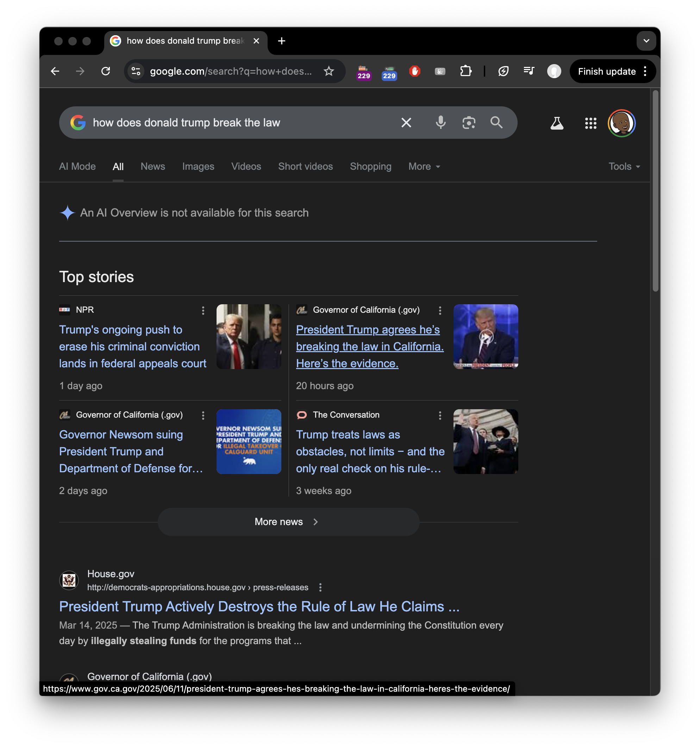Screen dimensions: 700x748
Task: Click the gray camera-like extension icon
Action: [x=440, y=71]
